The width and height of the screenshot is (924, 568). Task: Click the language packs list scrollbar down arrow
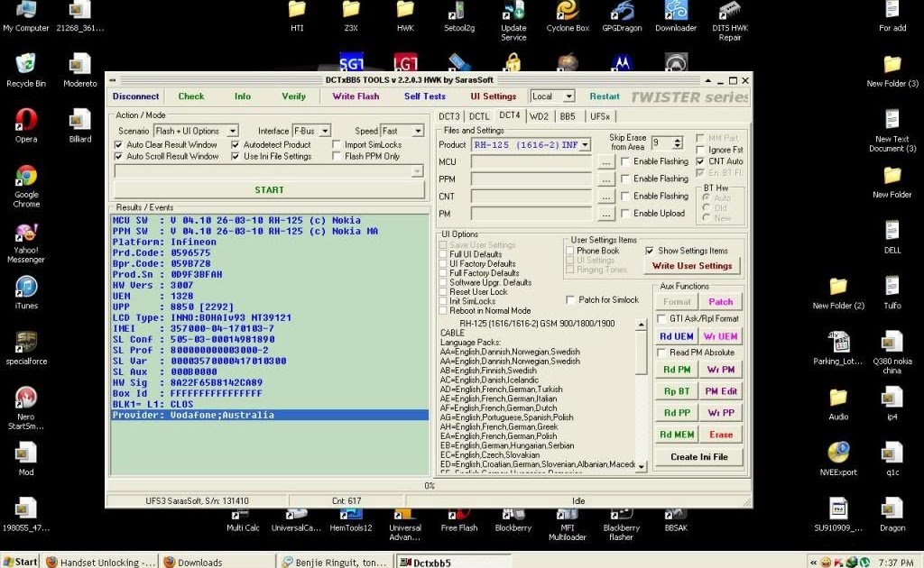642,466
